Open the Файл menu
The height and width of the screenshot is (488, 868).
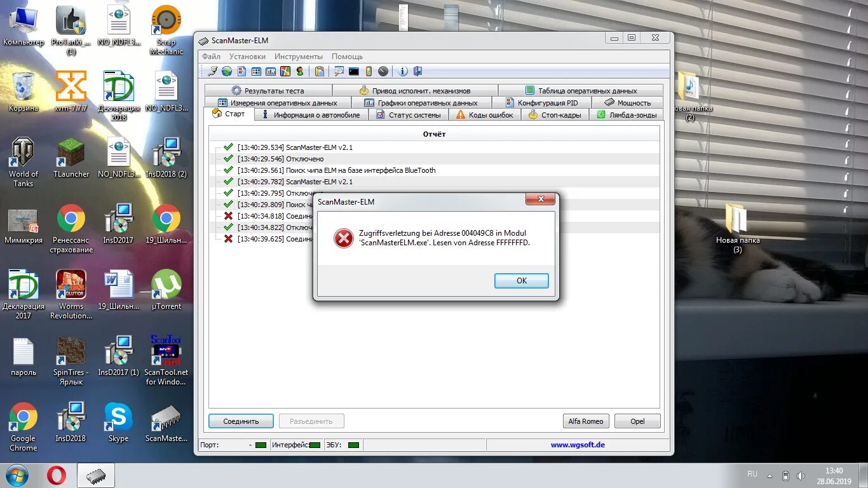(212, 57)
